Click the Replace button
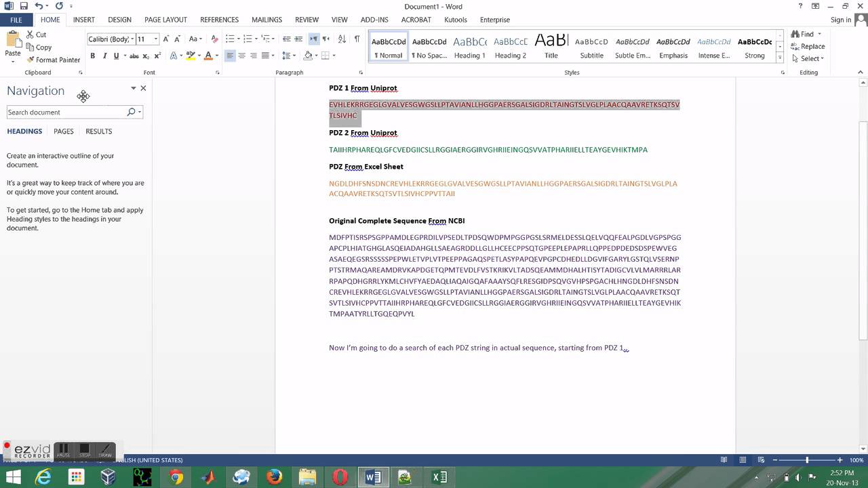Image resolution: width=868 pixels, height=488 pixels. pos(808,46)
